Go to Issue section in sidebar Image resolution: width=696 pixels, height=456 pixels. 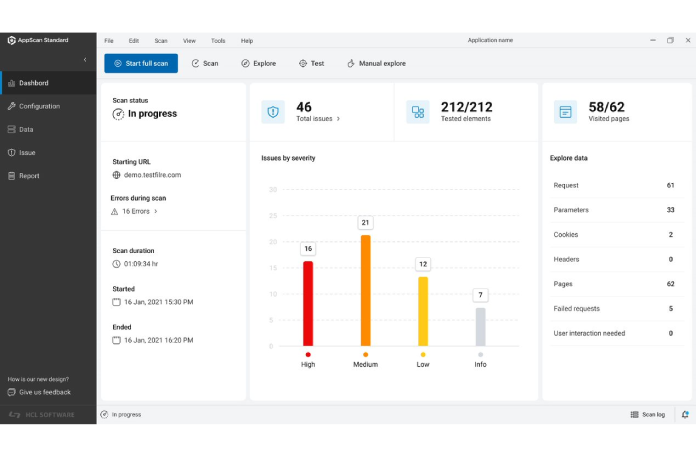27,153
